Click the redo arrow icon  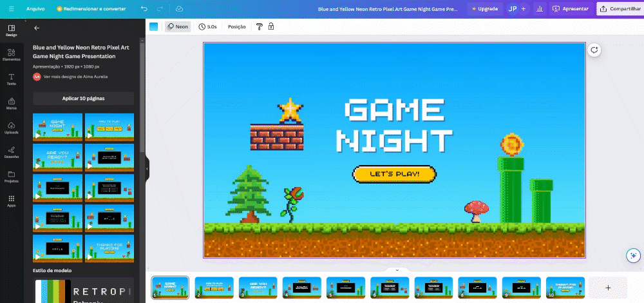click(160, 9)
